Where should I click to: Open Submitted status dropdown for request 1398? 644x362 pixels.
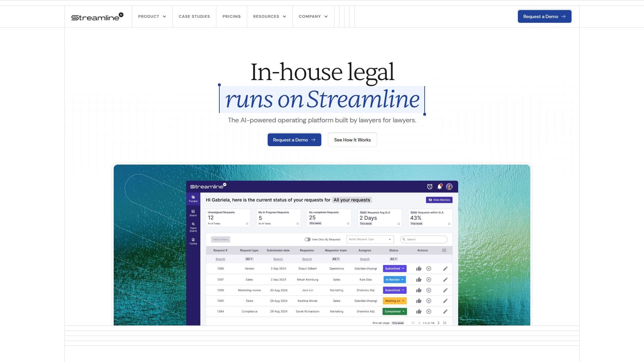click(394, 268)
